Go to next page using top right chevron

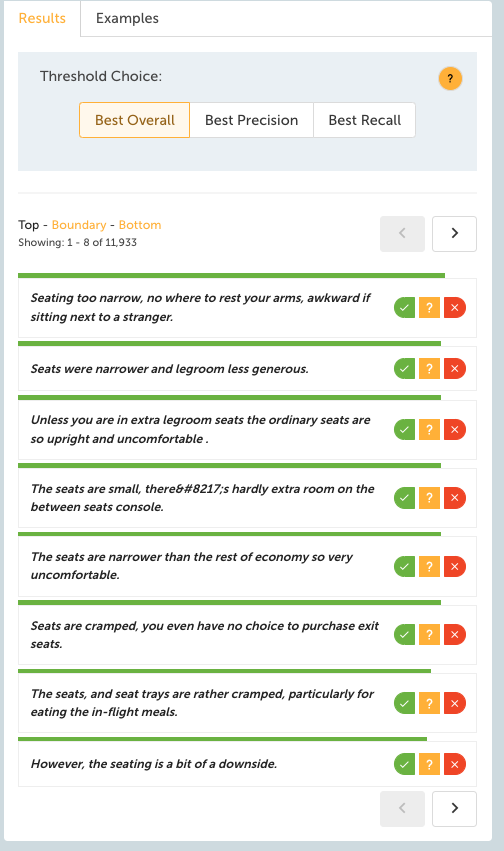[455, 233]
